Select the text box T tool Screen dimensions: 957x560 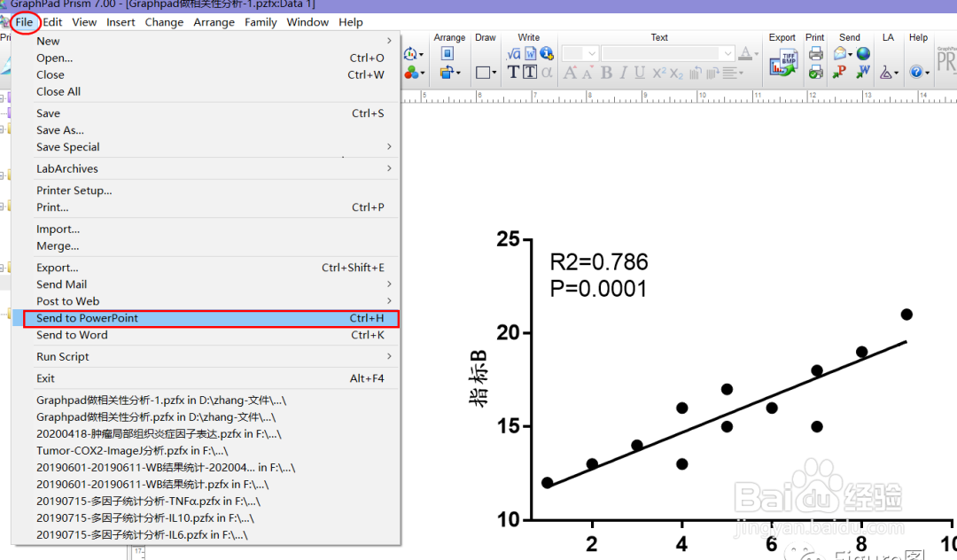(x=530, y=73)
